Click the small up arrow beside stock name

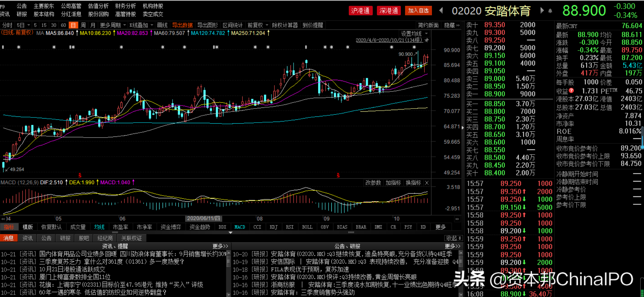(x=550, y=11)
